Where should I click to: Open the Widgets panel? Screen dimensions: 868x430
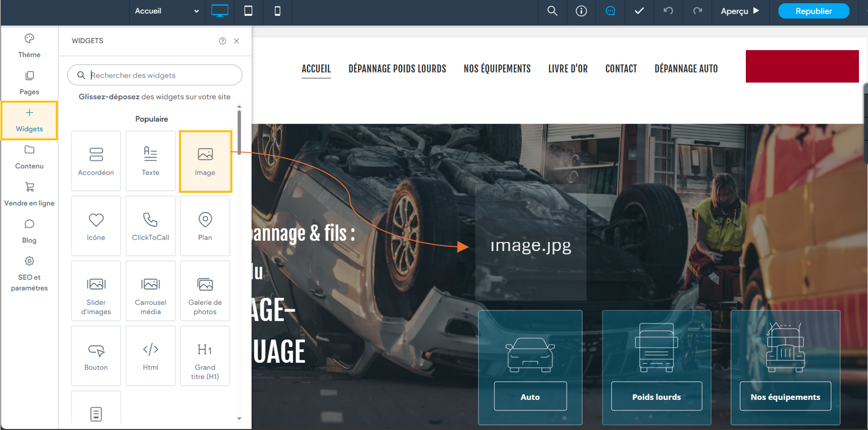pyautogui.click(x=29, y=120)
